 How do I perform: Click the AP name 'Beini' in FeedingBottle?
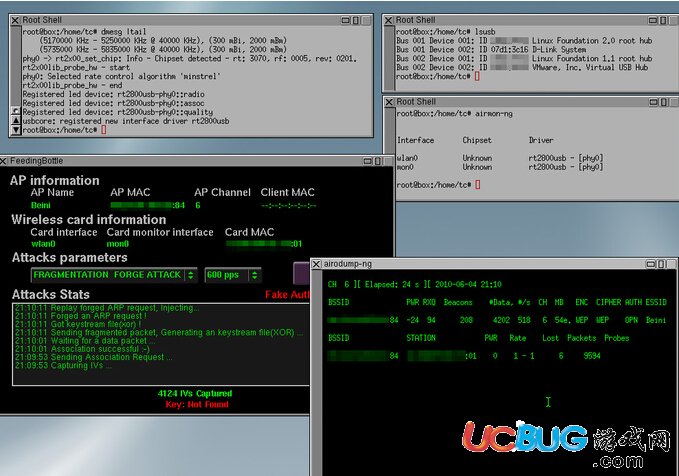click(41, 205)
